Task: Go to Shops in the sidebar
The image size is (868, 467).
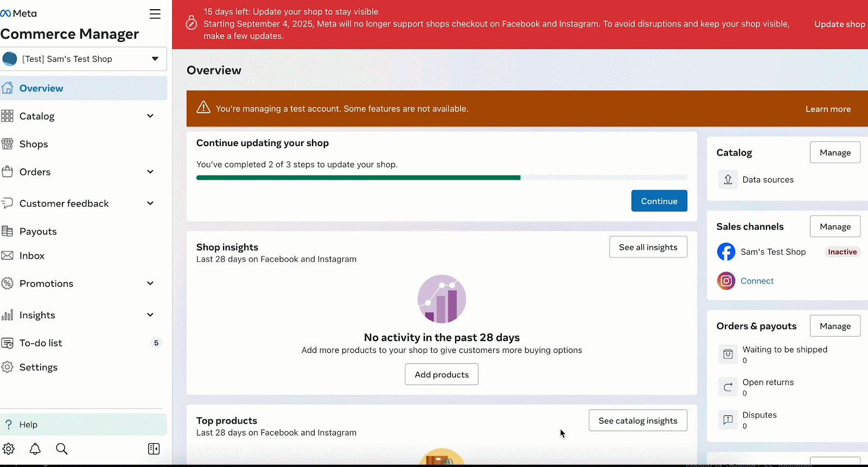Action: (34, 144)
